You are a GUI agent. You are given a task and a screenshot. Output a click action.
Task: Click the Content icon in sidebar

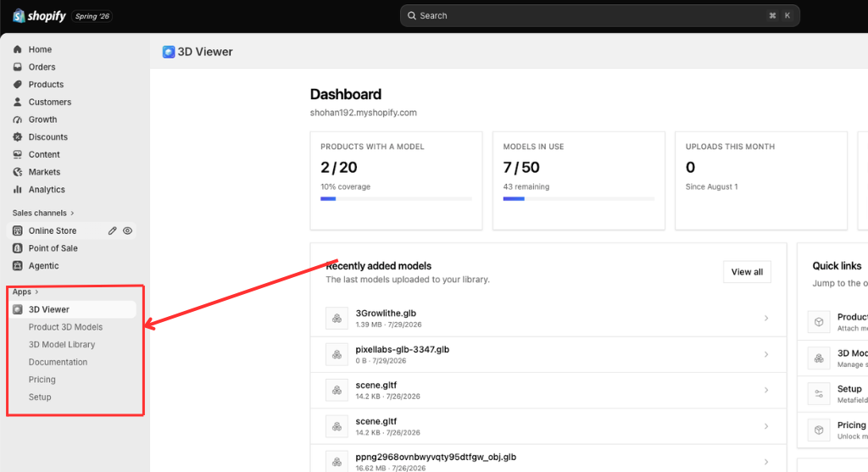point(18,154)
